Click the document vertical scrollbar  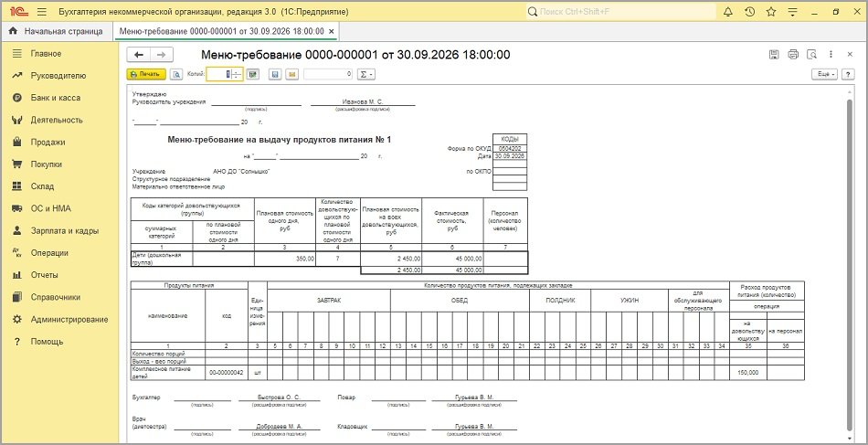coord(851,265)
